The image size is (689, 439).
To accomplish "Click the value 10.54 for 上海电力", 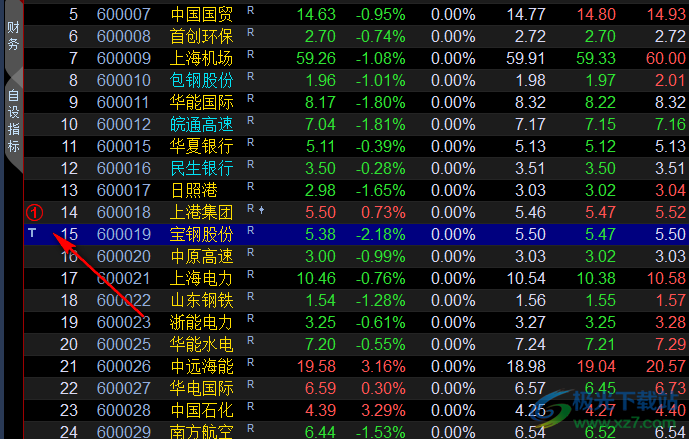I will (526, 278).
